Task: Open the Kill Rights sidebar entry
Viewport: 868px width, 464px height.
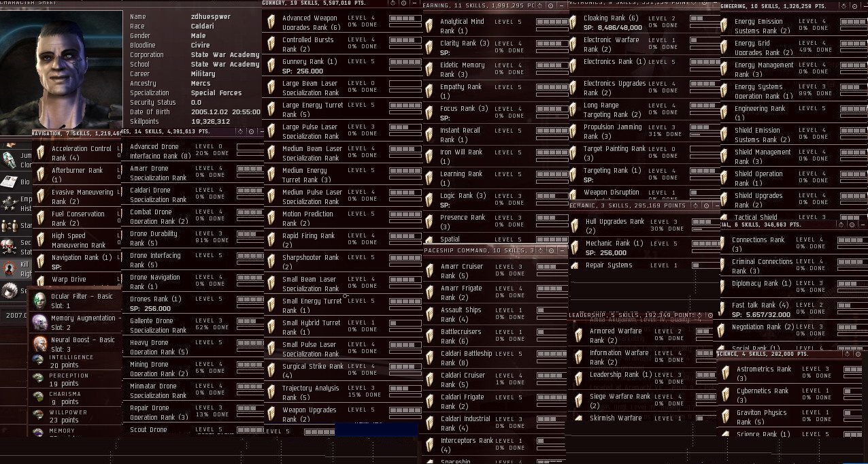Action: tap(16, 269)
